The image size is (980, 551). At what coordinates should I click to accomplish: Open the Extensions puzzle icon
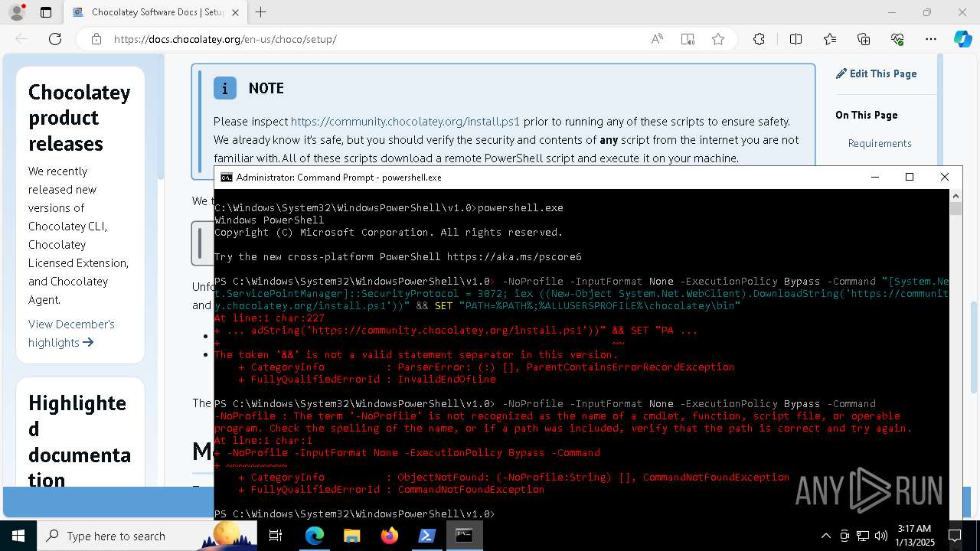coord(759,39)
